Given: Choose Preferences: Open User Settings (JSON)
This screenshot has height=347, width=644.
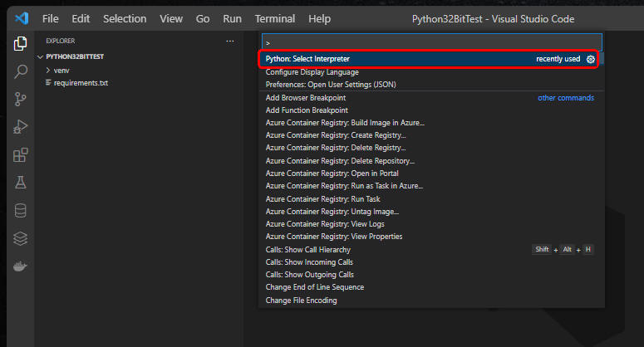Looking at the screenshot, I should (431, 85).
